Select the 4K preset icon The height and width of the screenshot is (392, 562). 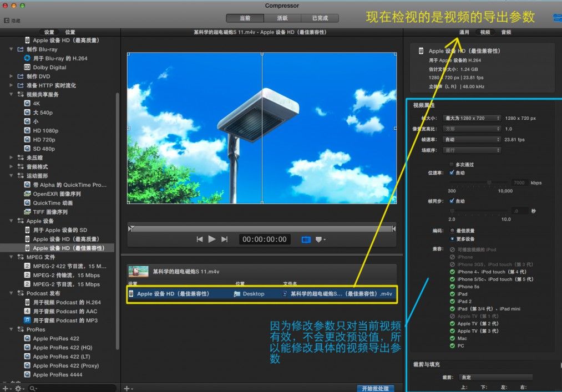[27, 103]
